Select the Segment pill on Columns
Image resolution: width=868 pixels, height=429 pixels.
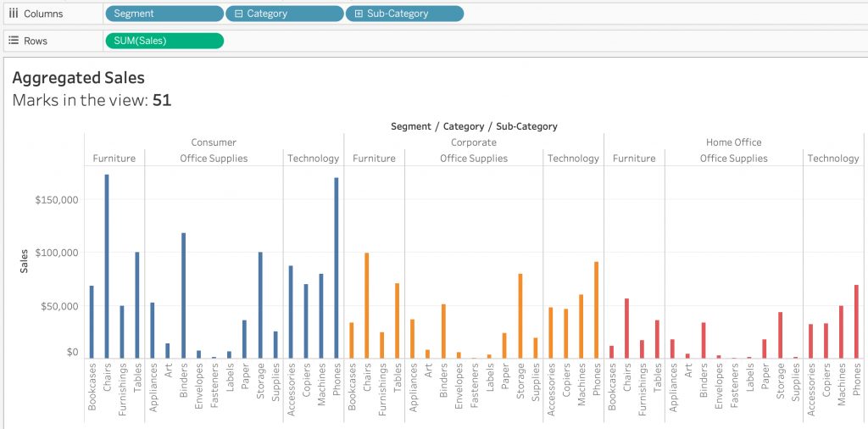(x=164, y=14)
